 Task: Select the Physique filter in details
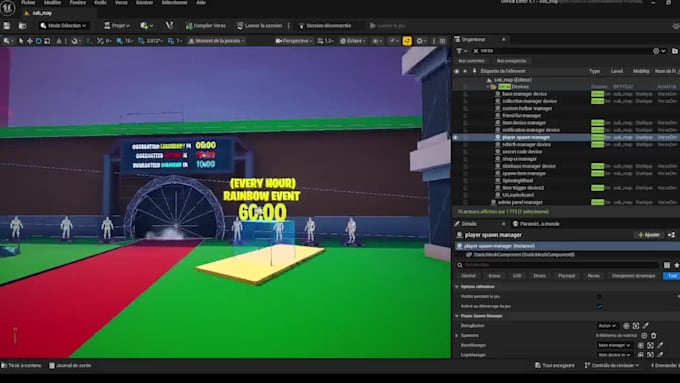(x=566, y=276)
